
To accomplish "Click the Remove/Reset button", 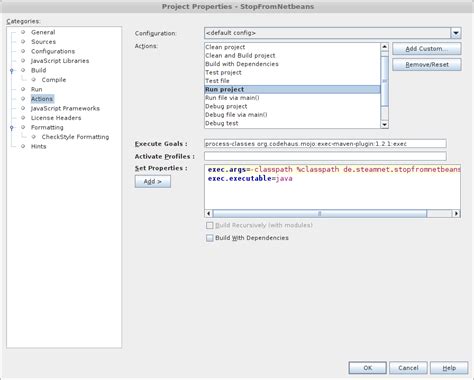I will point(427,65).
